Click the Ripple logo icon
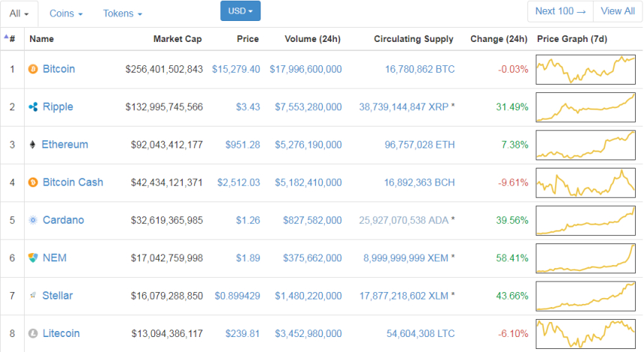This screenshot has height=352, width=644. click(32, 107)
